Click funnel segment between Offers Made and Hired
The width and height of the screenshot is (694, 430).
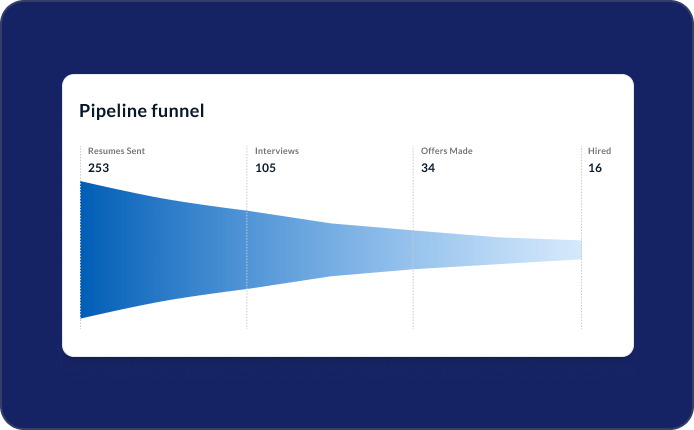(x=497, y=250)
